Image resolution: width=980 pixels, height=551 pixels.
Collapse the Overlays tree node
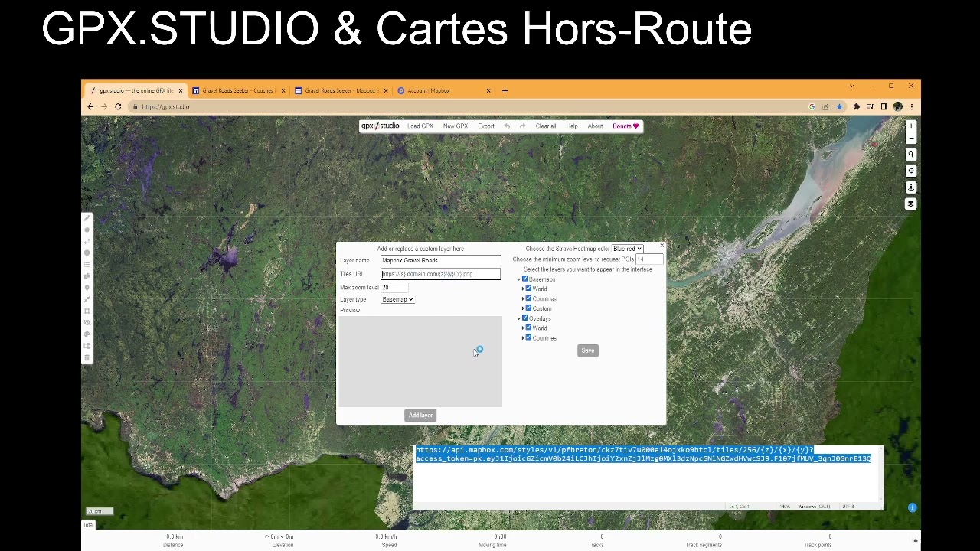519,318
